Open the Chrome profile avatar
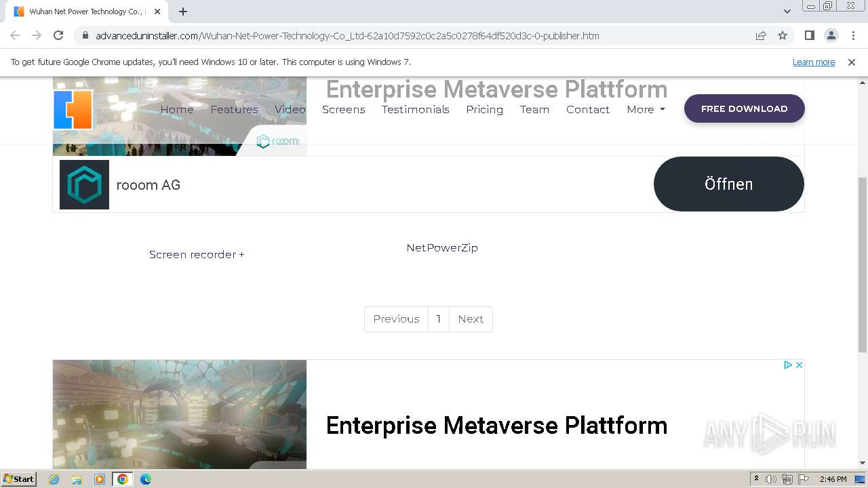Image resolution: width=868 pixels, height=488 pixels. (x=831, y=35)
